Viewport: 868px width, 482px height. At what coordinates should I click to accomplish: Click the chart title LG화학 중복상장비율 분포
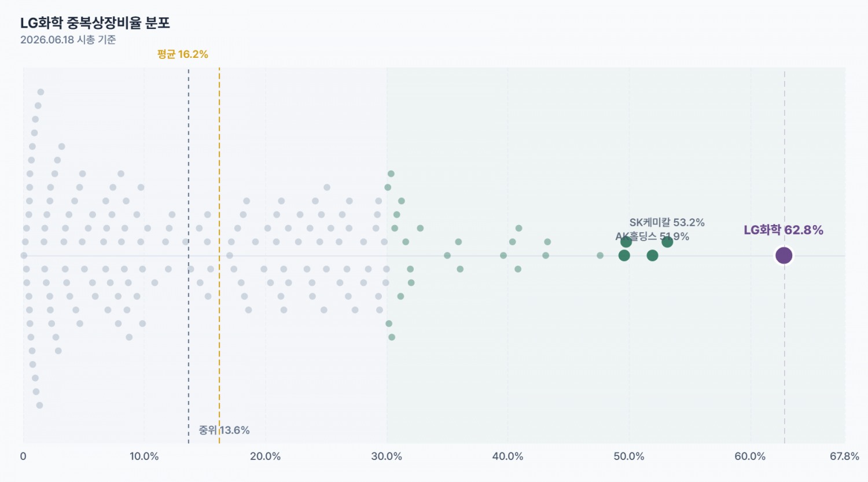click(95, 23)
